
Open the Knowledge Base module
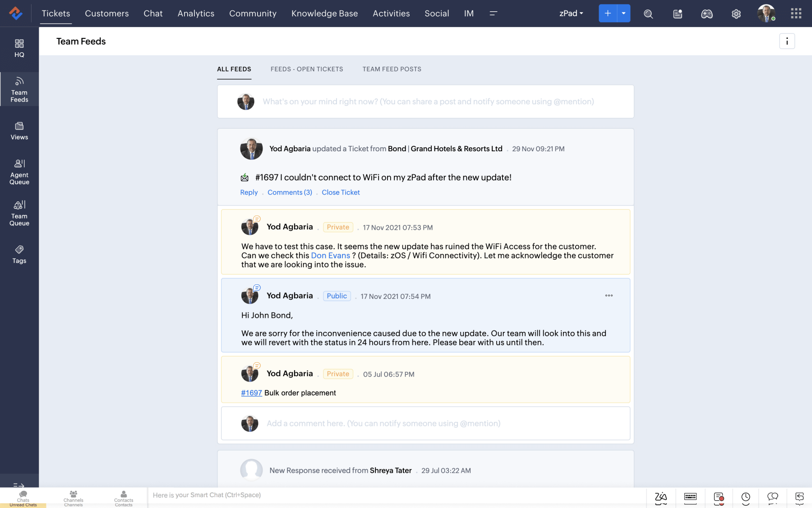tap(324, 13)
